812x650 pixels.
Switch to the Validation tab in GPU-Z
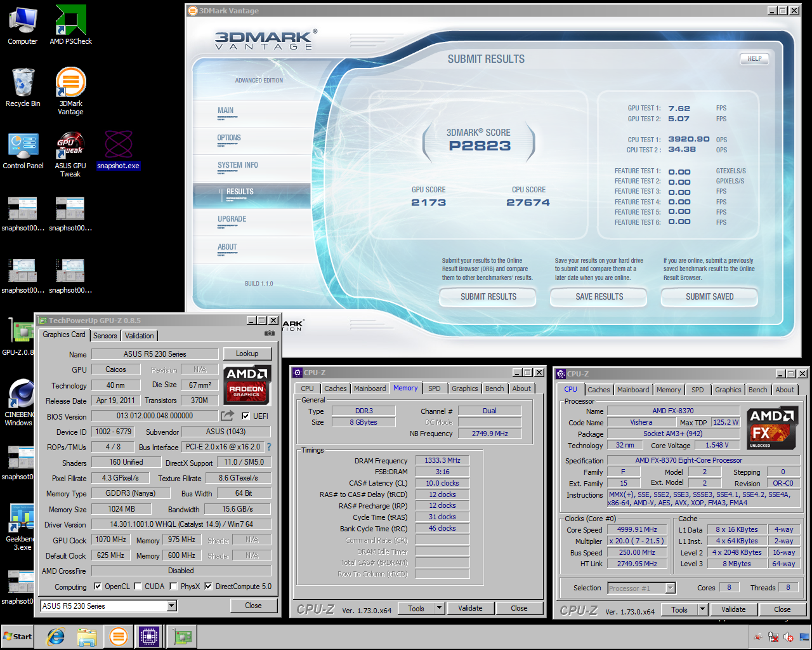coord(140,336)
